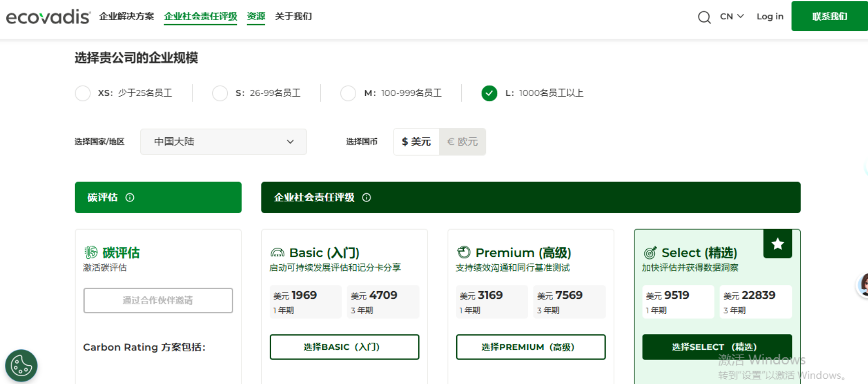868x384 pixels.
Task: Choose Premium 1 年期 price 美元 3169
Action: coord(492,302)
